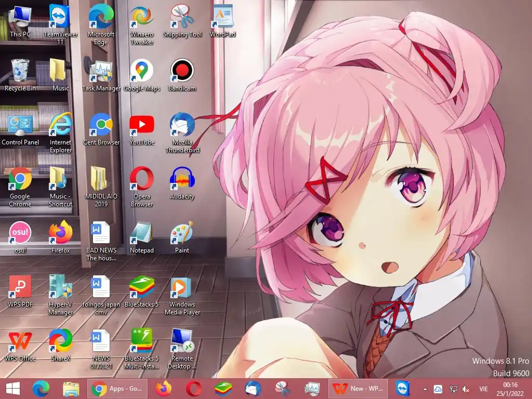
Task: Select the Google Maps shortcut
Action: 141,75
